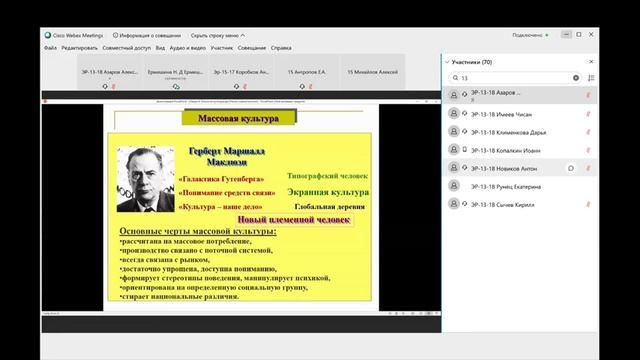
Task: Click muted microphone icon for Сычев Кирилл
Action: (x=588, y=204)
